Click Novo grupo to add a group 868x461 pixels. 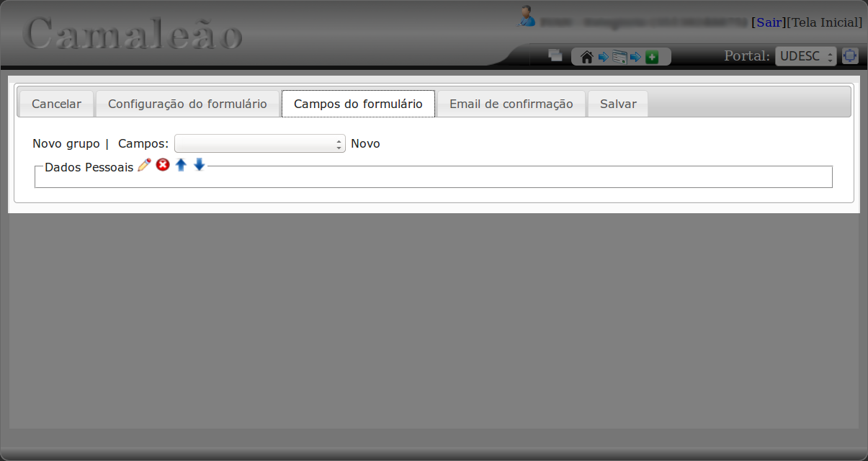pos(66,143)
